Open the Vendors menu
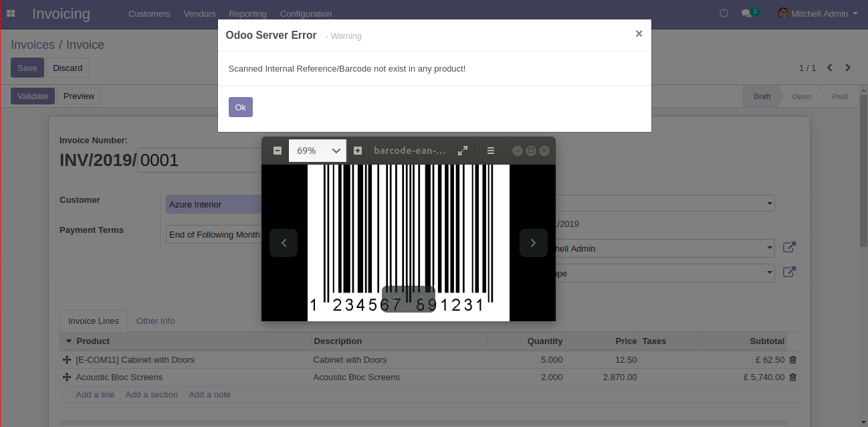 (199, 13)
